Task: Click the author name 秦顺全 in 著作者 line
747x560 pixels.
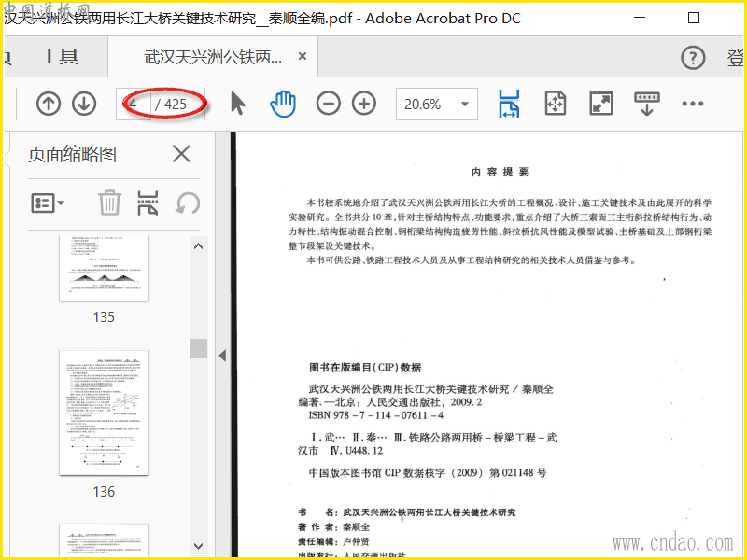Action: [x=356, y=526]
